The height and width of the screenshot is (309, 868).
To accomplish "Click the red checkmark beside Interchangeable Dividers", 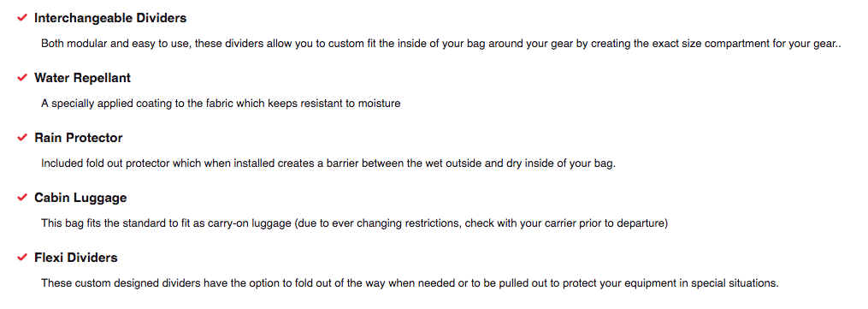I will [22, 18].
